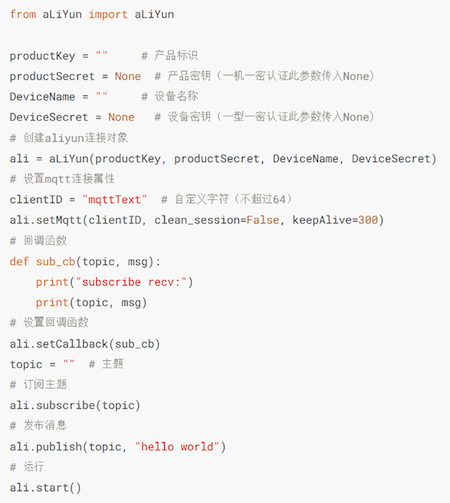Click the aLiYun constructor call

click(243, 159)
